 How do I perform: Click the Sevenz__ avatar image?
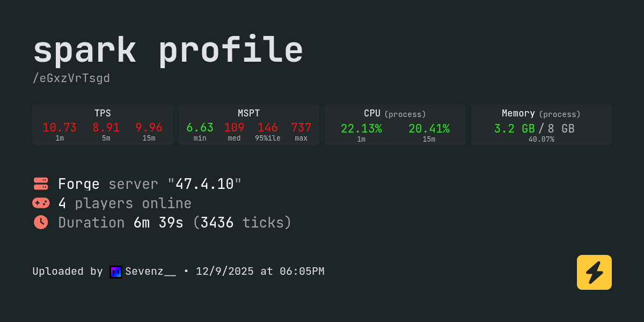pos(116,272)
